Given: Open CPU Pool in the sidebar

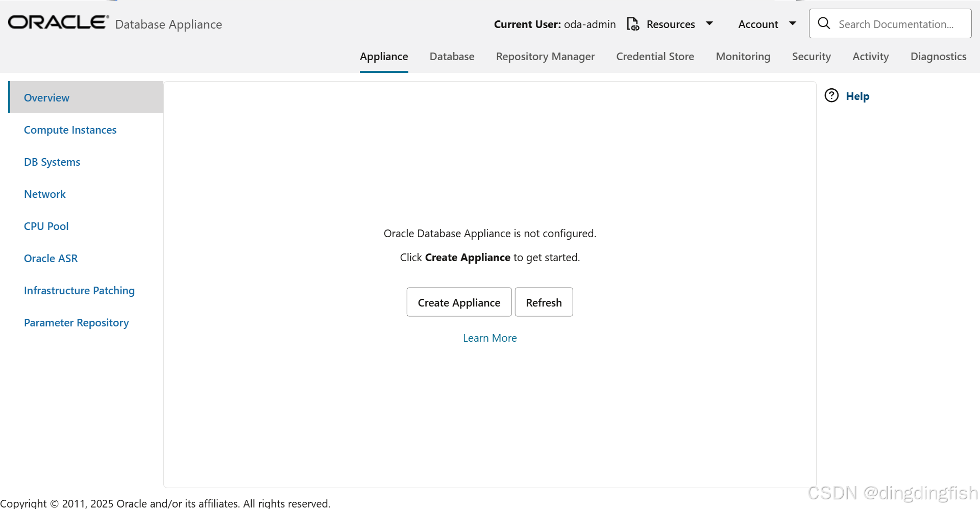Looking at the screenshot, I should (46, 226).
